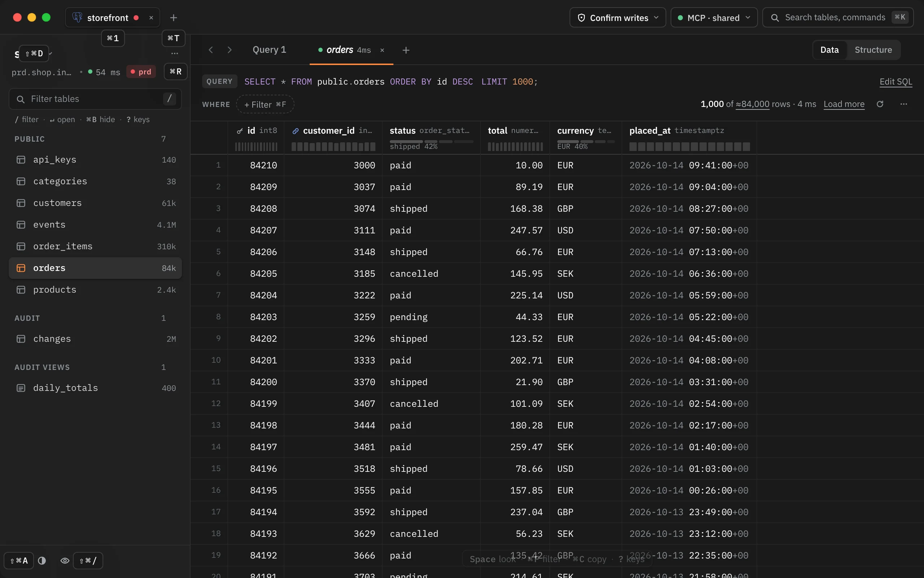924x578 pixels.
Task: Click the ≈84,000 row count link
Action: tap(752, 104)
